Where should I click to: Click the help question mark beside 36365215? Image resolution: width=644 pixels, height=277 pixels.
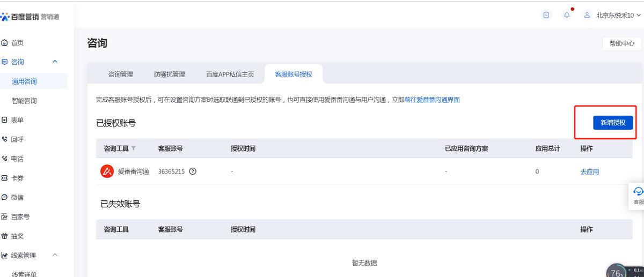coord(193,171)
